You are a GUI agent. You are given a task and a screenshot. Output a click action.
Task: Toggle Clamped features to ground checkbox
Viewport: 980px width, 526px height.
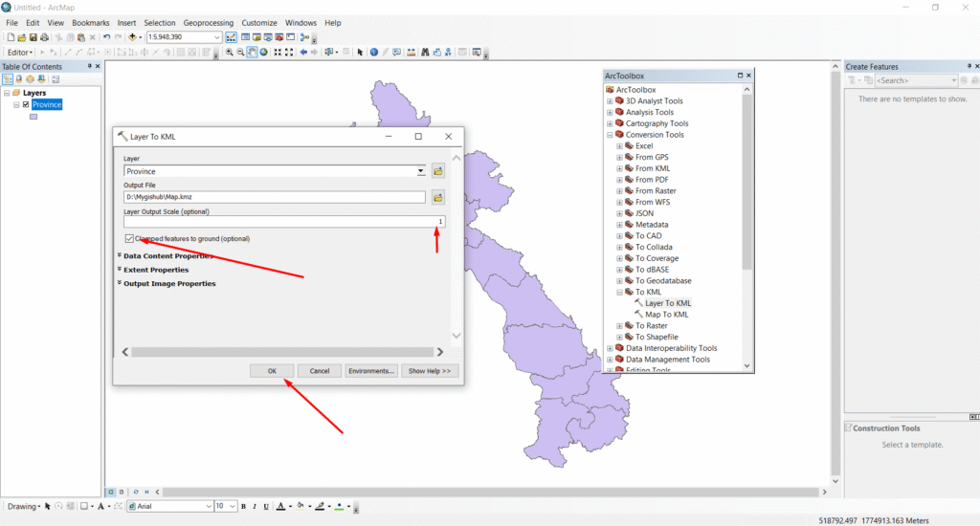pyautogui.click(x=129, y=239)
